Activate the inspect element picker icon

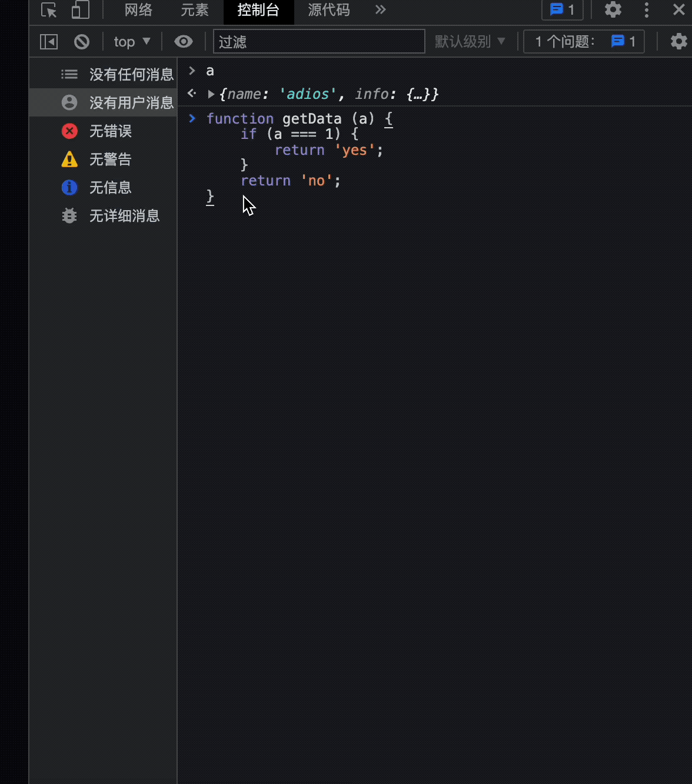click(49, 10)
